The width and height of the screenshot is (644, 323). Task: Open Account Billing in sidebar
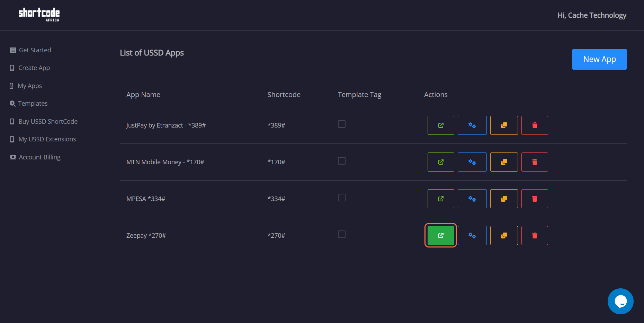coord(35,157)
